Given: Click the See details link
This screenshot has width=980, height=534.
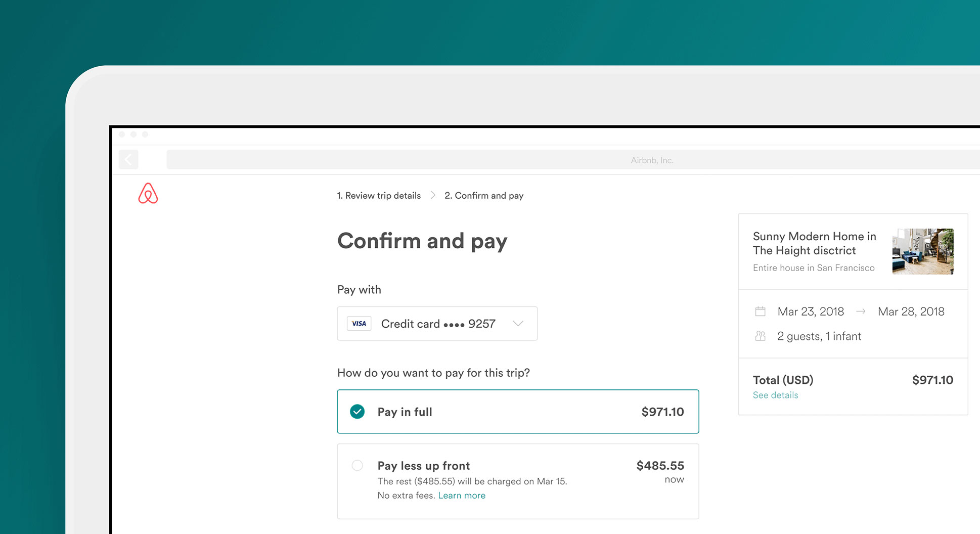Looking at the screenshot, I should (x=775, y=395).
